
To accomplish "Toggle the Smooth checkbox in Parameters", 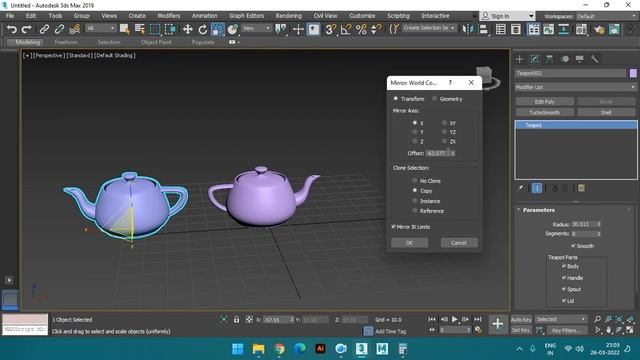I will 573,246.
